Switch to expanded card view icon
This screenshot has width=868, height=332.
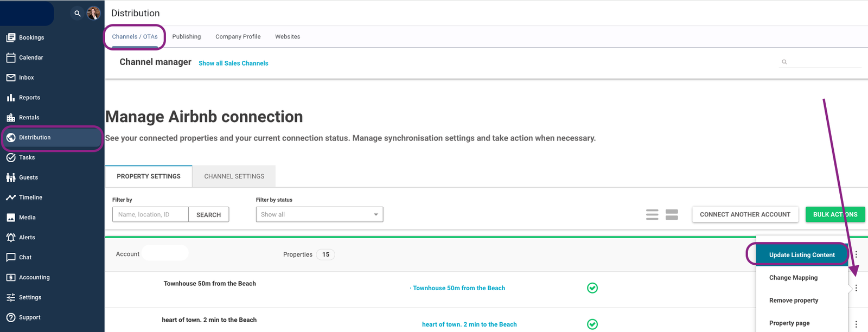(672, 214)
